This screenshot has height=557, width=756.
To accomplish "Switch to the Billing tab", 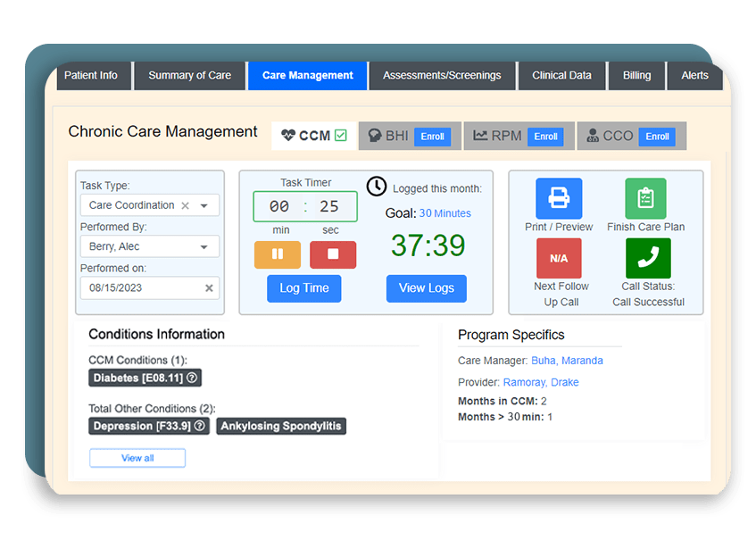I will click(636, 75).
